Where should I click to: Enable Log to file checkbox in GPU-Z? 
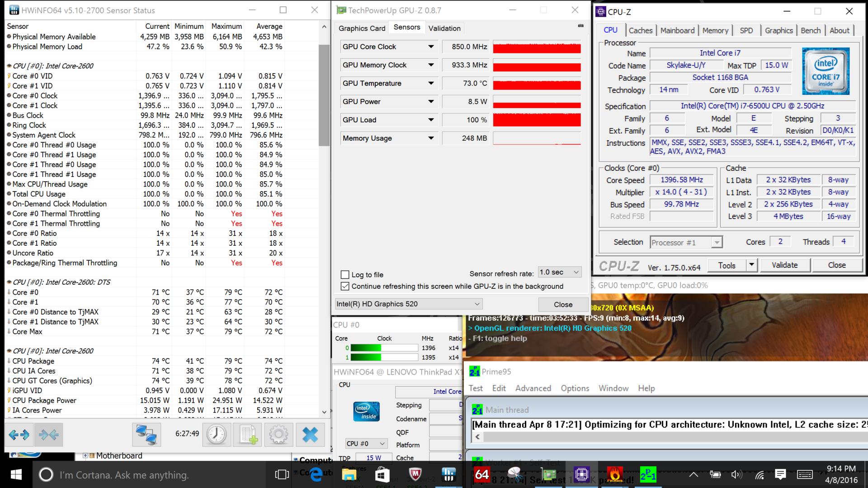coord(345,275)
